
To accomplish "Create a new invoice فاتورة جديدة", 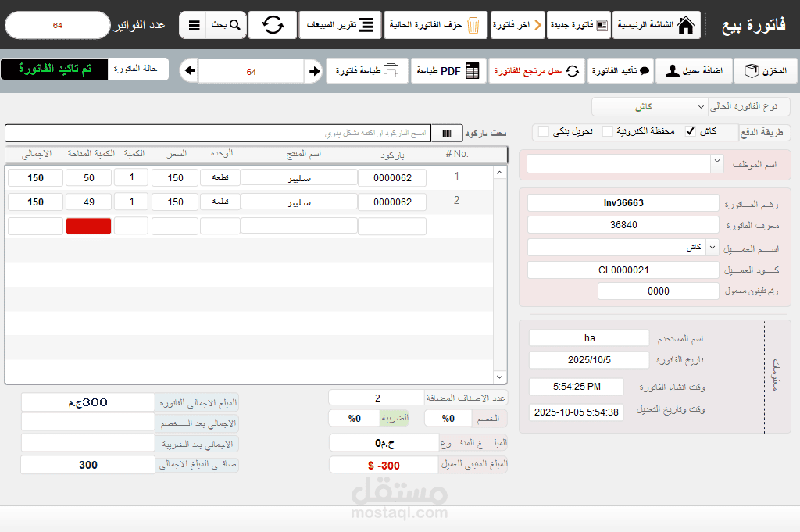I will (x=579, y=25).
